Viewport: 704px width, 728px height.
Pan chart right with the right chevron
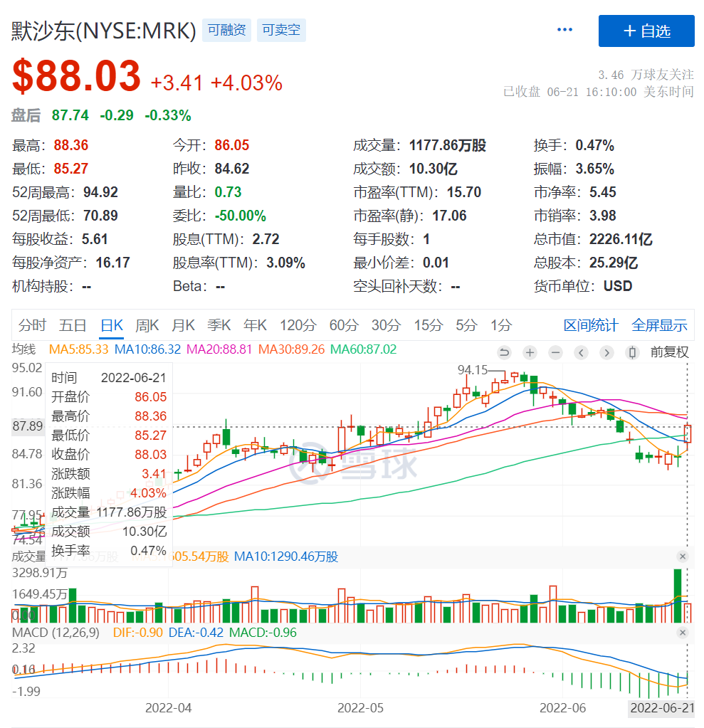point(606,352)
